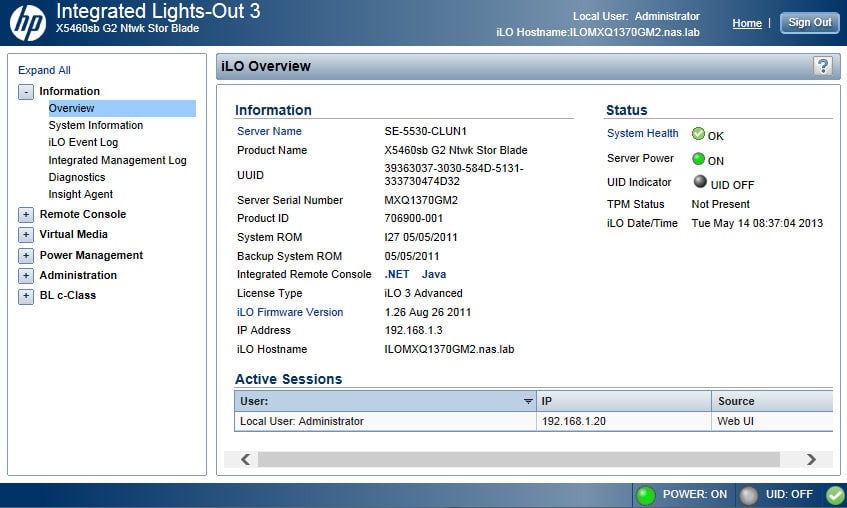Click the Remote Console tree label
Screen dimensions: 847x508
pyautogui.click(x=83, y=215)
